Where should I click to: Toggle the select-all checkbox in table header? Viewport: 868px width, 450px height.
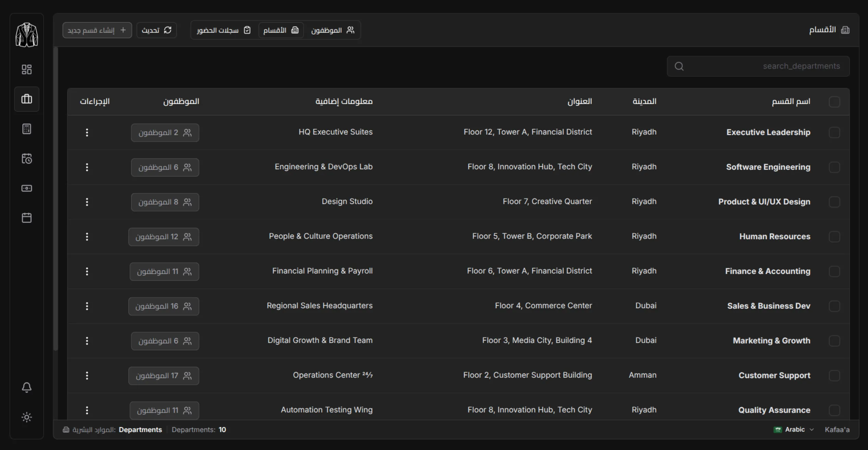tap(834, 102)
